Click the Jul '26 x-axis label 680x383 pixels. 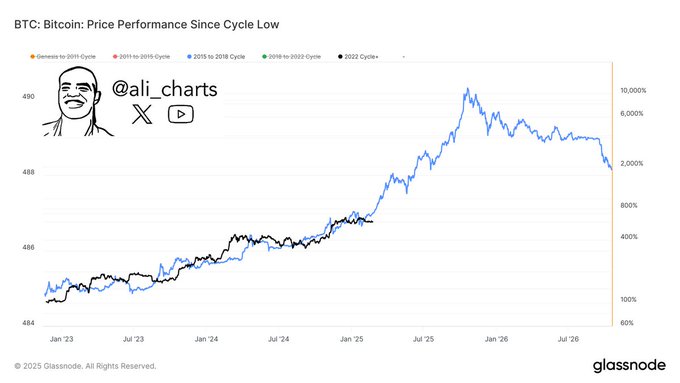point(568,339)
